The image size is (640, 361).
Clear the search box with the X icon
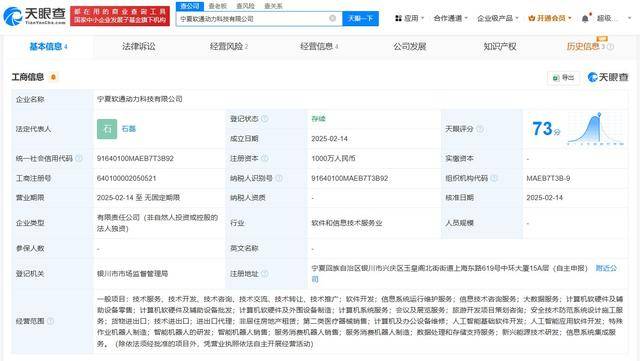(333, 18)
